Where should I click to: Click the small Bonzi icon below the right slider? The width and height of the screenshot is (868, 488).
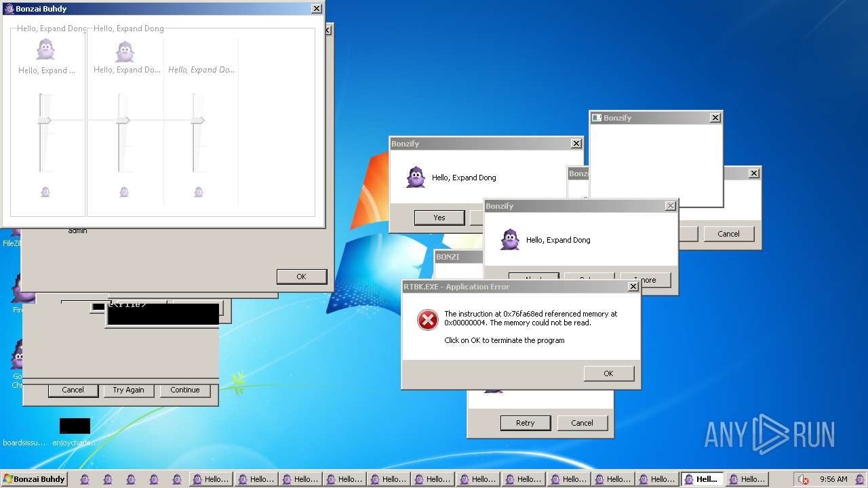[x=199, y=192]
